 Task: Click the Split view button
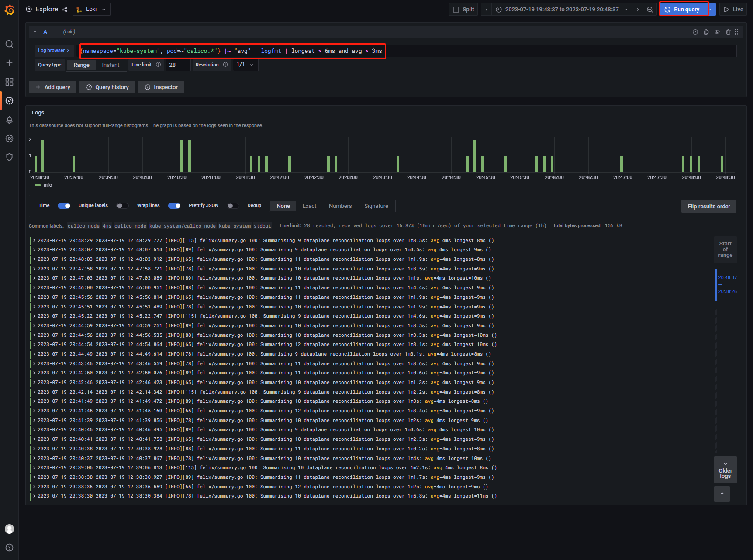[x=463, y=10]
